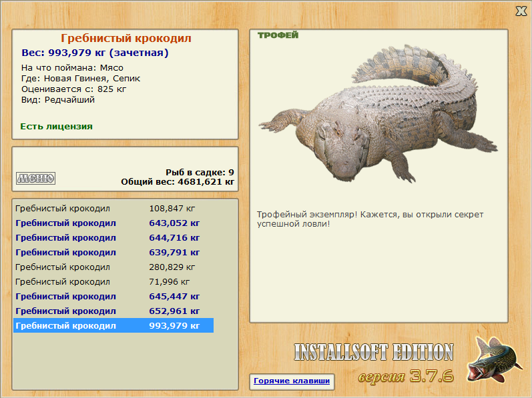Select the 645,447 кг crocodile entry
The image size is (532, 398).
(x=113, y=297)
